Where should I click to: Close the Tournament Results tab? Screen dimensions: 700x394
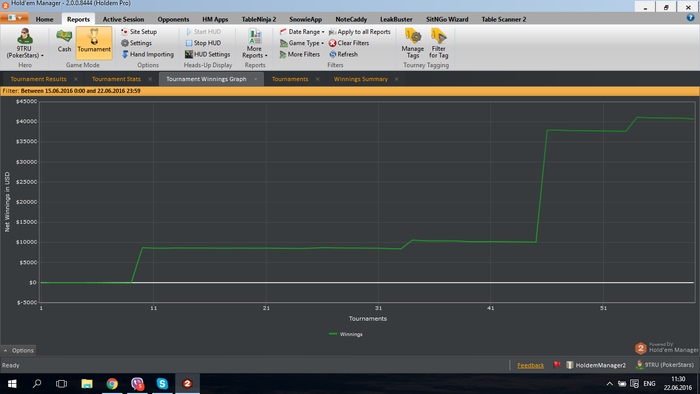(x=76, y=79)
